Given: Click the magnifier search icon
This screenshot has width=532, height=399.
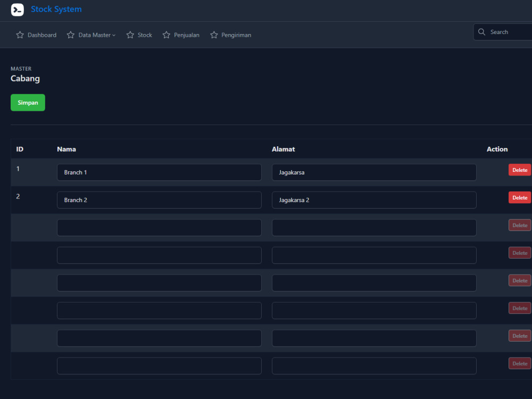Looking at the screenshot, I should [481, 32].
